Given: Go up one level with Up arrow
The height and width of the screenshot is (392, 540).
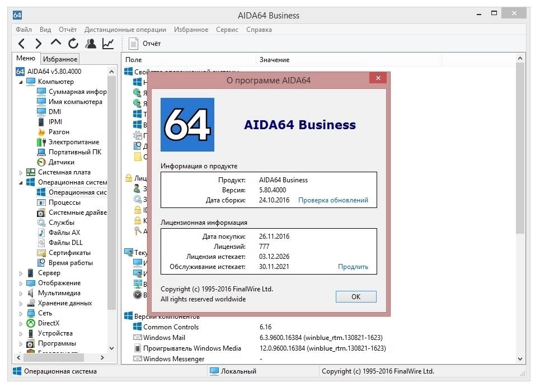Looking at the screenshot, I should click(56, 42).
